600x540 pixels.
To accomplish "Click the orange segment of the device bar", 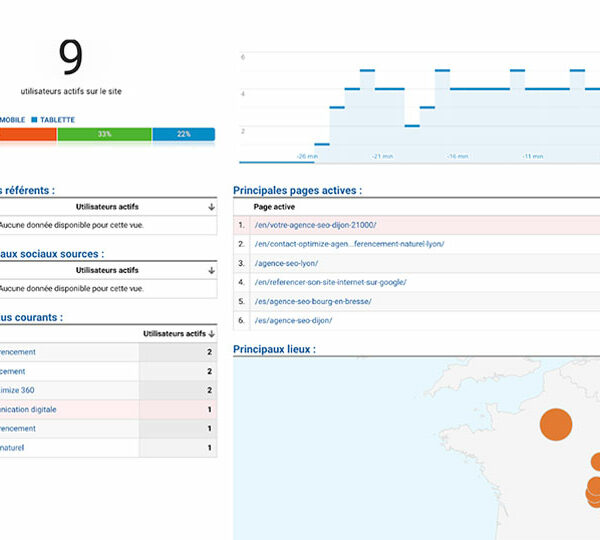I will click(x=28, y=134).
